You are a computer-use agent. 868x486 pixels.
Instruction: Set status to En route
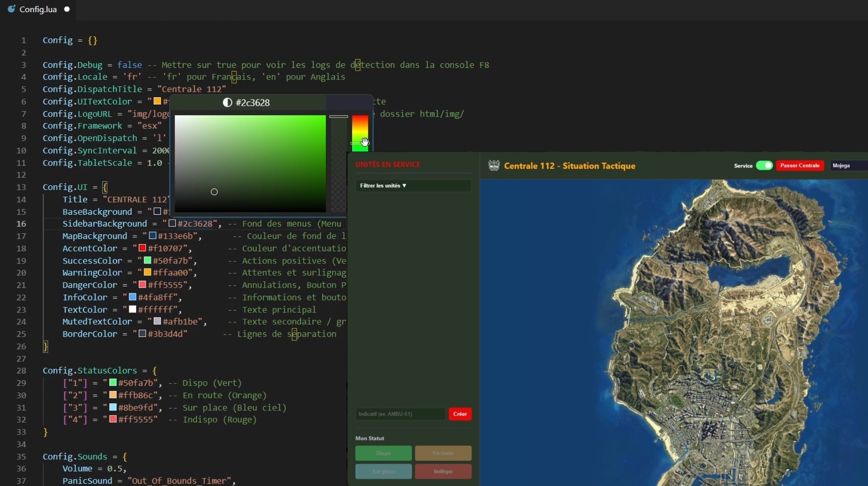pos(443,453)
